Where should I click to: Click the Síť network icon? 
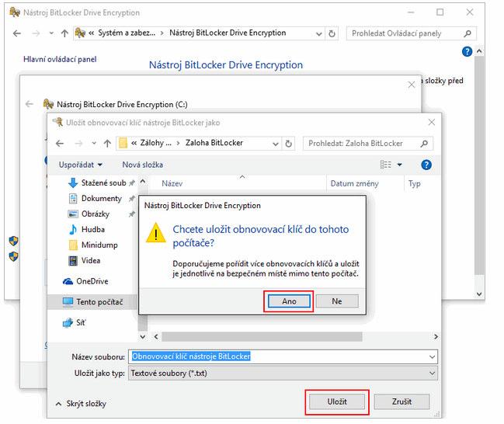(68, 322)
